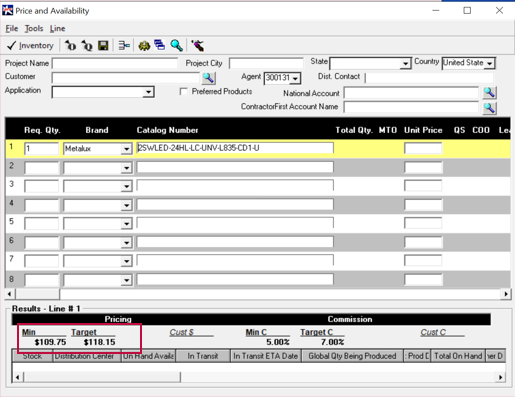Open the Line menu
Viewport: 515px width, 397px height.
(x=57, y=29)
